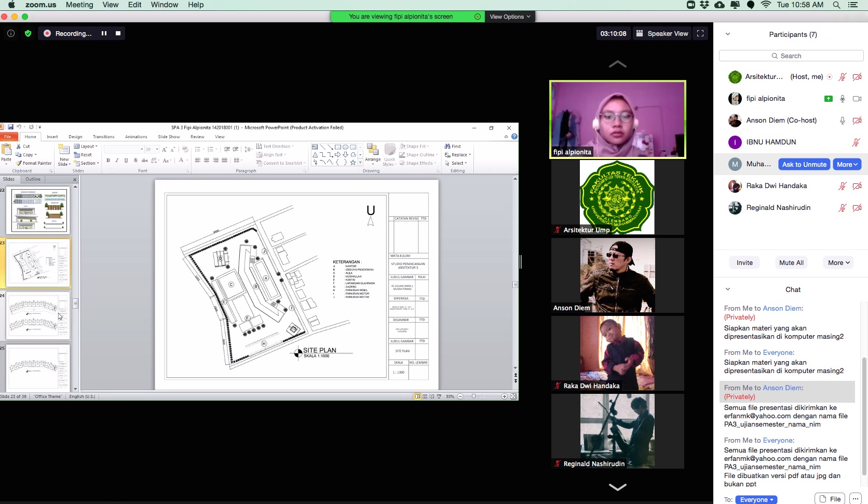Select slide 24 thumbnail in slides pane

pyautogui.click(x=38, y=316)
